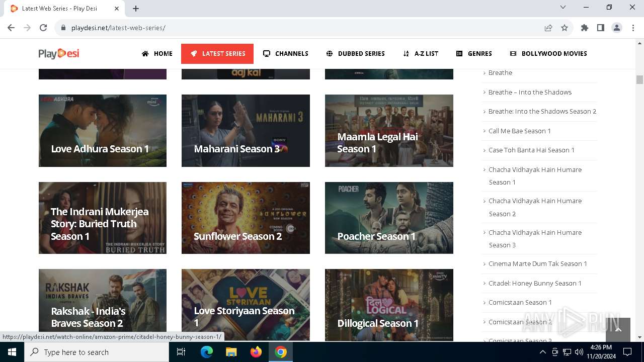
Task: Open Breathe – Into the Shadows link
Action: pos(530,92)
